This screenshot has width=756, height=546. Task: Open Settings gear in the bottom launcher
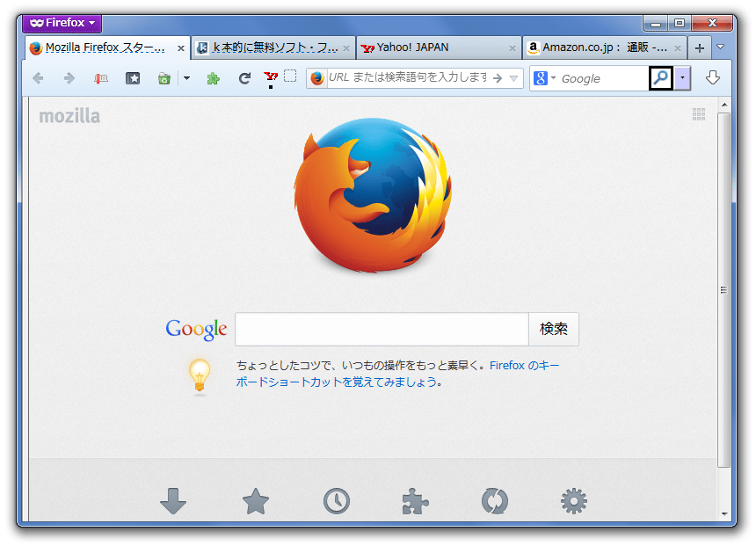point(574,501)
